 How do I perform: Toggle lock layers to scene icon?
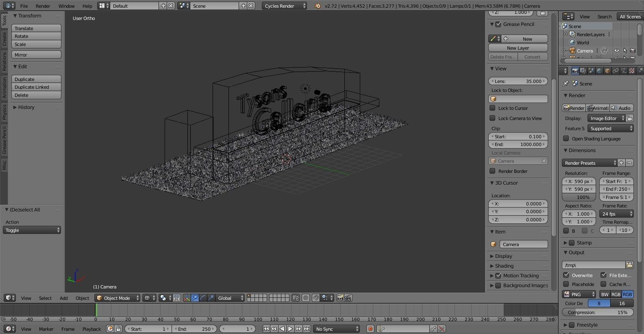(x=296, y=298)
